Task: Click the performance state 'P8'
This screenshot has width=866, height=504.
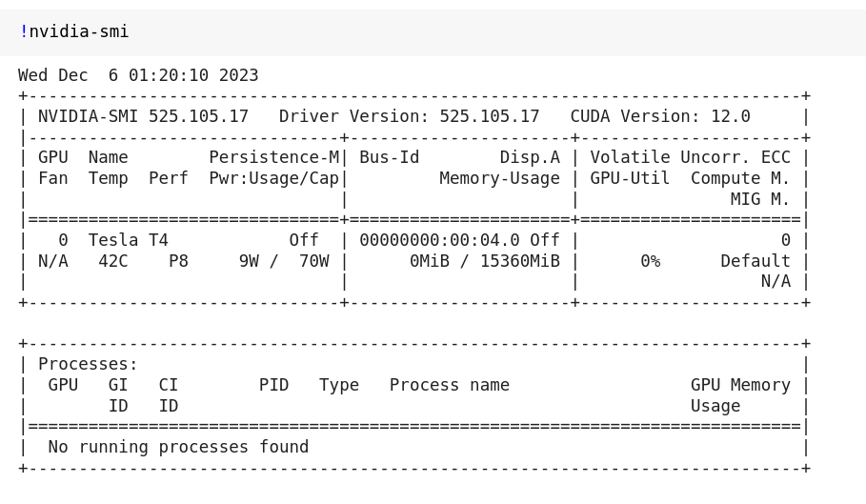Action: 178,261
